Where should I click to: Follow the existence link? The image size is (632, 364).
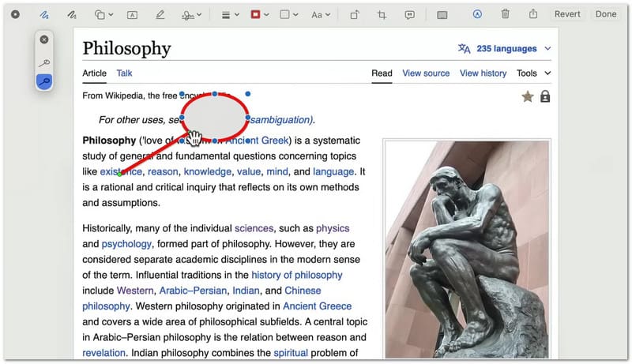coord(121,172)
